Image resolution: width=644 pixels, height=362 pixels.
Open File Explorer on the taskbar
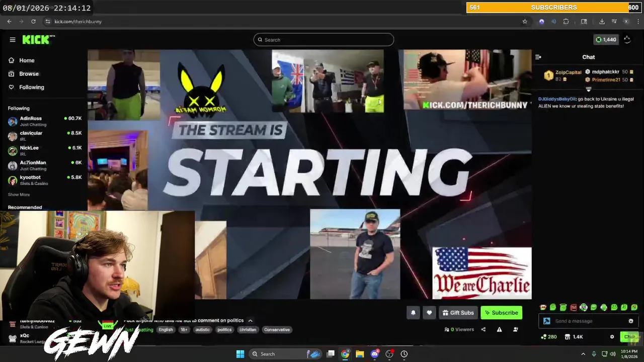click(360, 354)
